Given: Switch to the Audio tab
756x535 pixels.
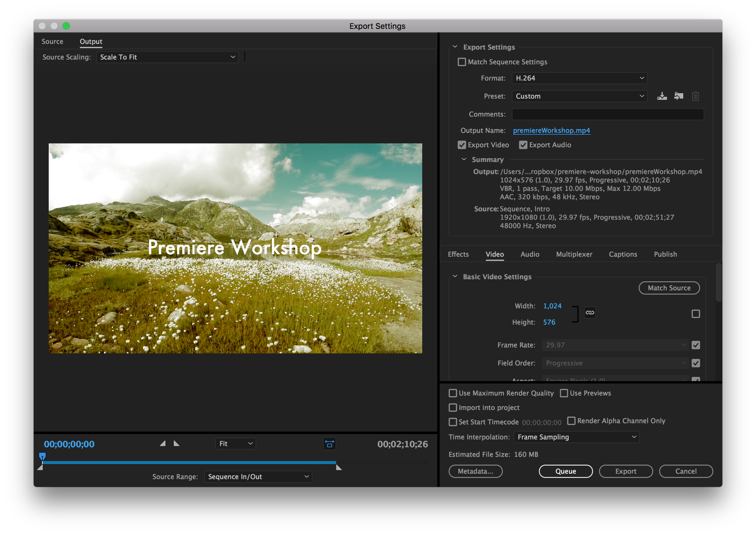Looking at the screenshot, I should tap(530, 254).
